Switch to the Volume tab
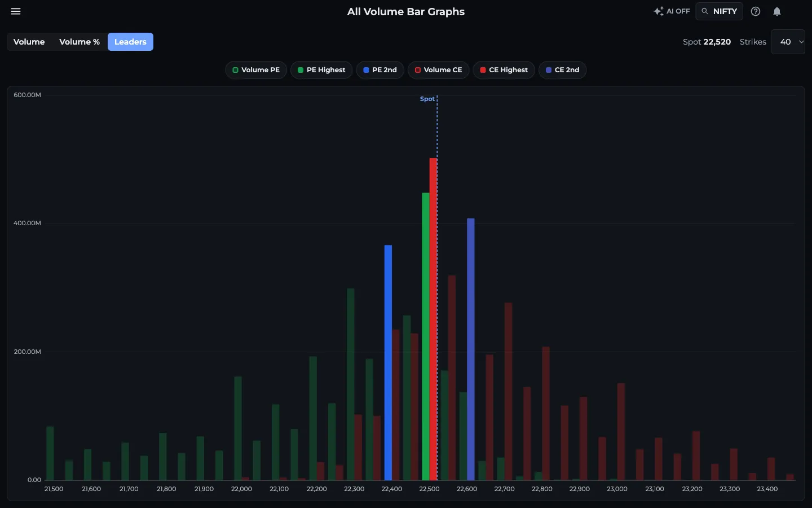 (29, 42)
